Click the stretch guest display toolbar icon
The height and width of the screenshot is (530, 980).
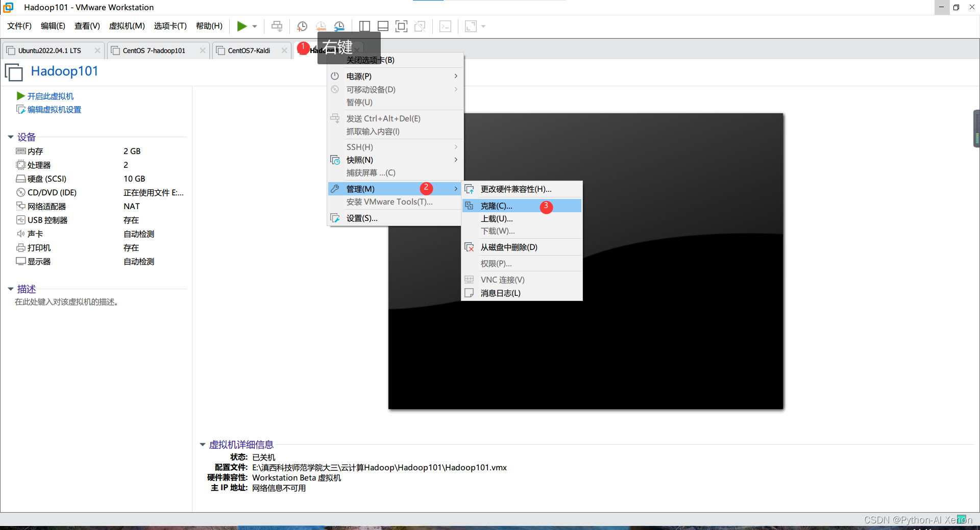471,27
